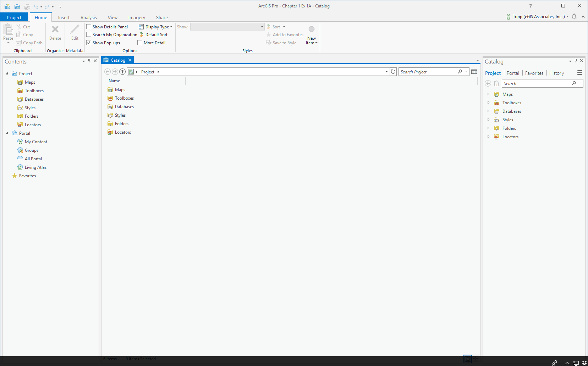Expand Toolboxes in the Catalog pane
Screen dimensions: 588x366
tap(488, 102)
